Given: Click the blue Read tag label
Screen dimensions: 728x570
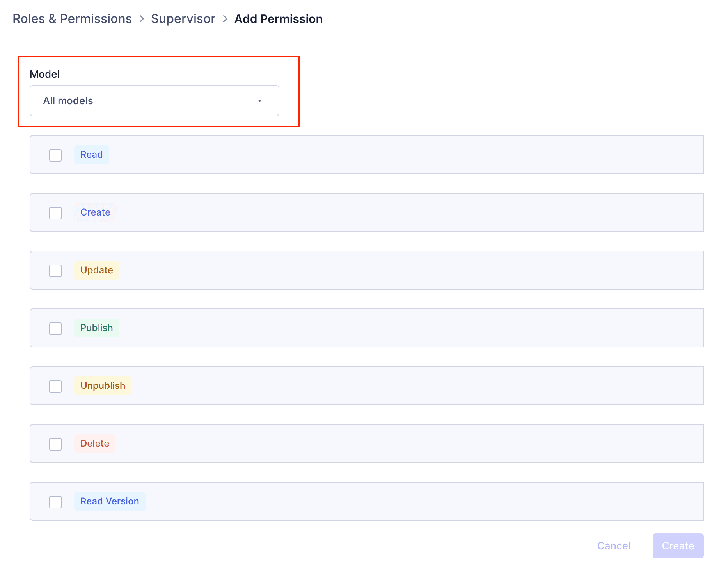Looking at the screenshot, I should click(92, 155).
